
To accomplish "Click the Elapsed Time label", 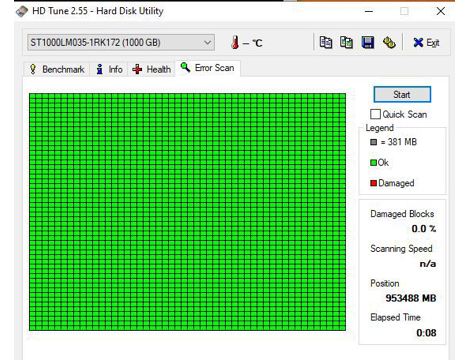I will [395, 317].
